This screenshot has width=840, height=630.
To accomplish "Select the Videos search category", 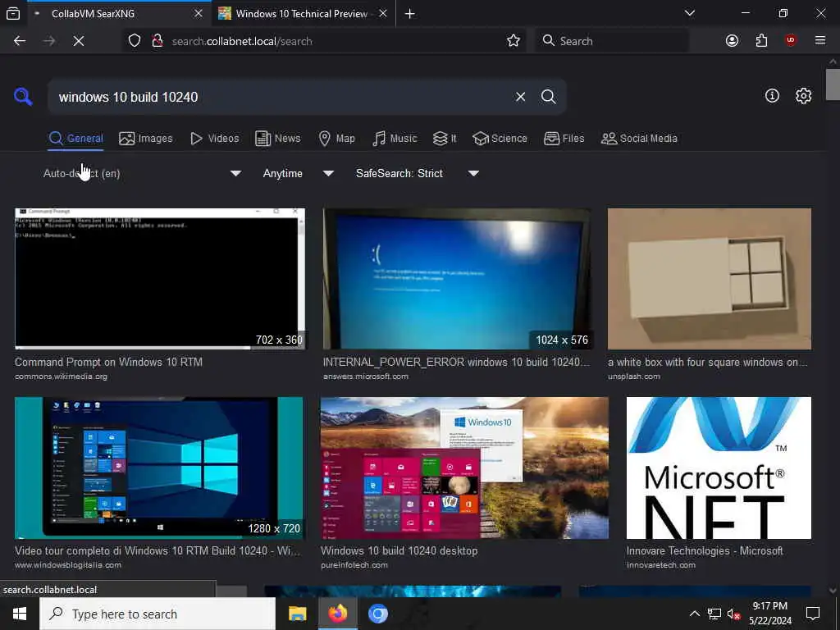I will [215, 139].
